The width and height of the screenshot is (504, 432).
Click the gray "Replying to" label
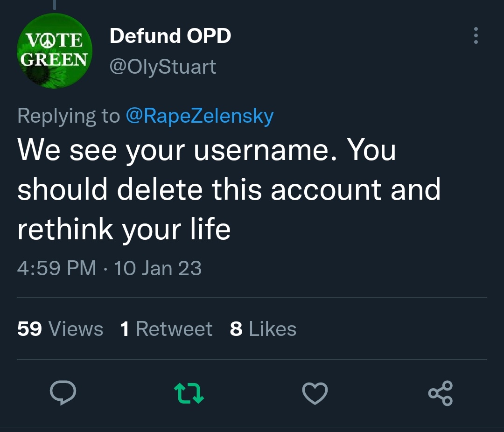point(69,116)
